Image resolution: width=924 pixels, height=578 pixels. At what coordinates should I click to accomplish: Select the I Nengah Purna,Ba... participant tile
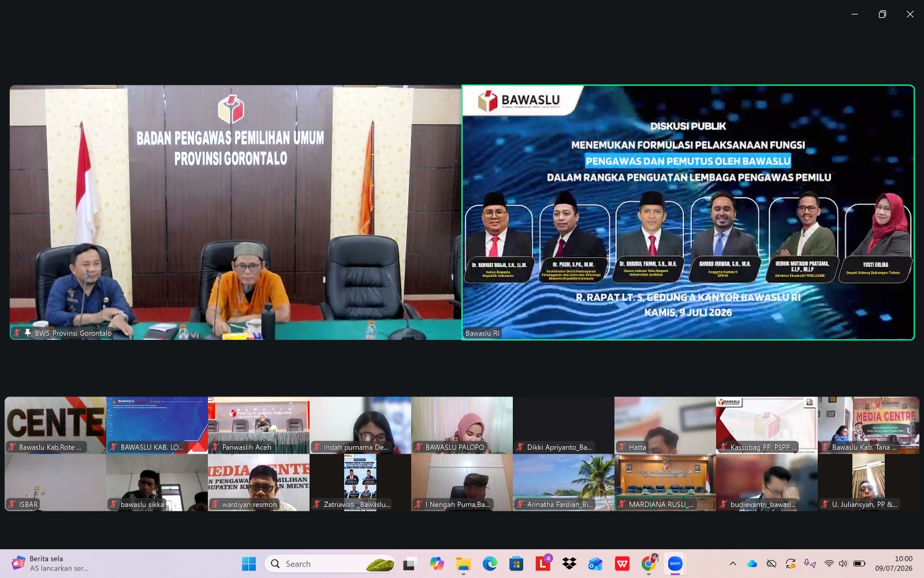(462, 482)
